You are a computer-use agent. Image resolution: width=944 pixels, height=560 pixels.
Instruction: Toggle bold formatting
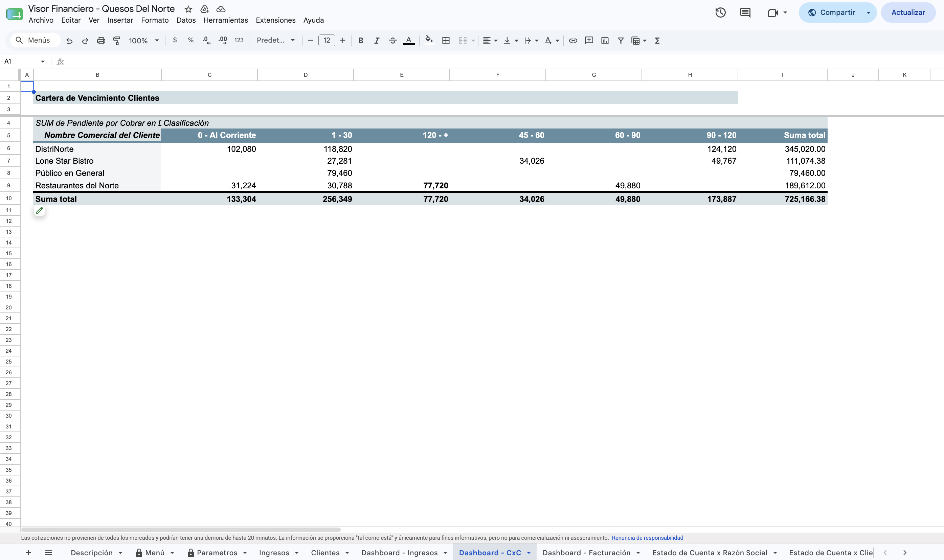361,40
